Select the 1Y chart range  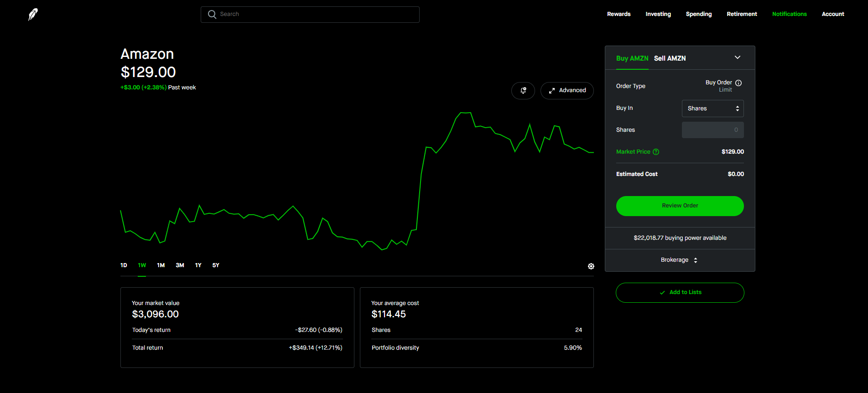[x=198, y=265]
